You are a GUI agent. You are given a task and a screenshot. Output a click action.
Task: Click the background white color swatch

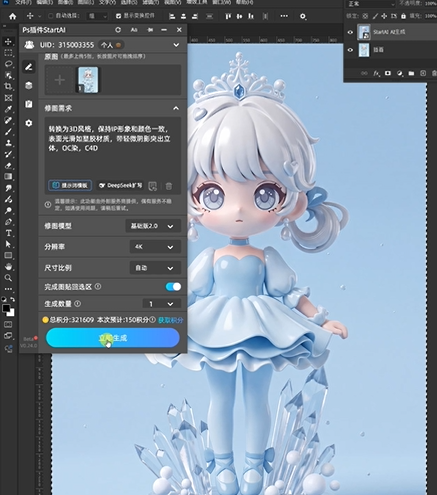tap(12, 313)
